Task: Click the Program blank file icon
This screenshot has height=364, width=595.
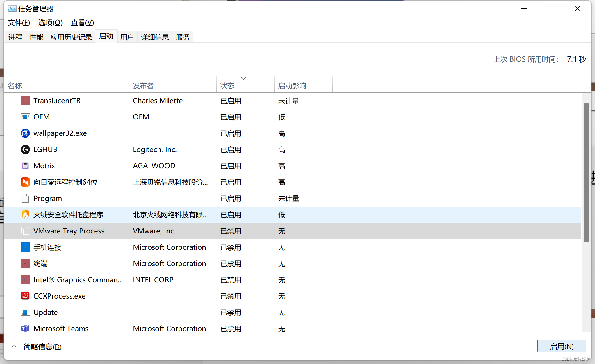Action: pyautogui.click(x=25, y=198)
